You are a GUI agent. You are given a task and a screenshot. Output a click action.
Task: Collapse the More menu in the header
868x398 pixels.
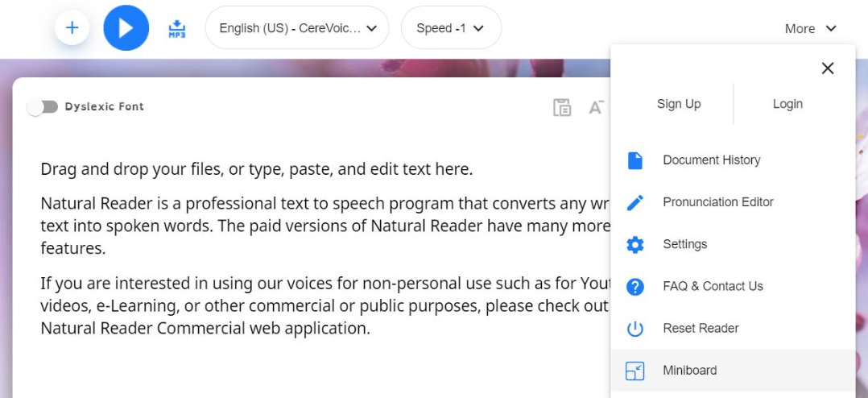810,29
